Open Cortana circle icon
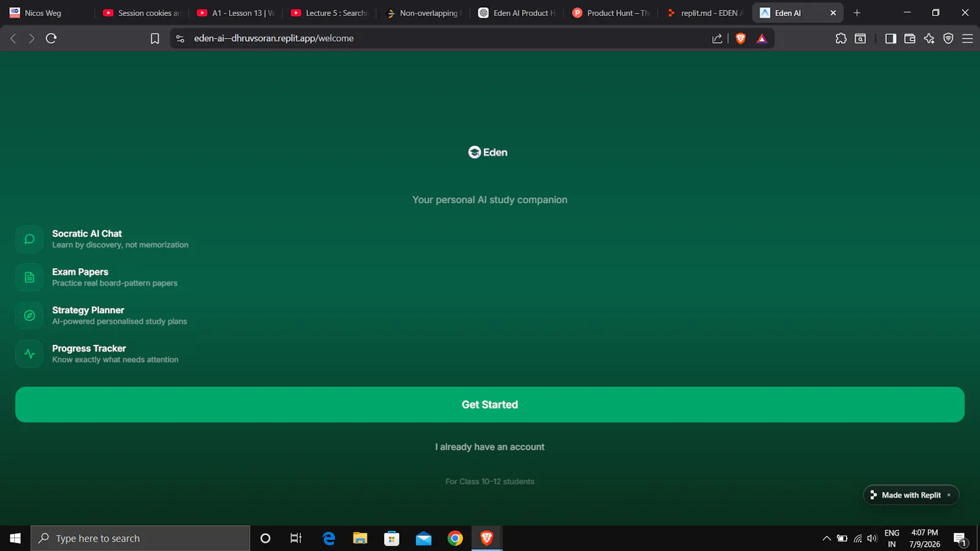Image resolution: width=980 pixels, height=551 pixels. (265, 538)
